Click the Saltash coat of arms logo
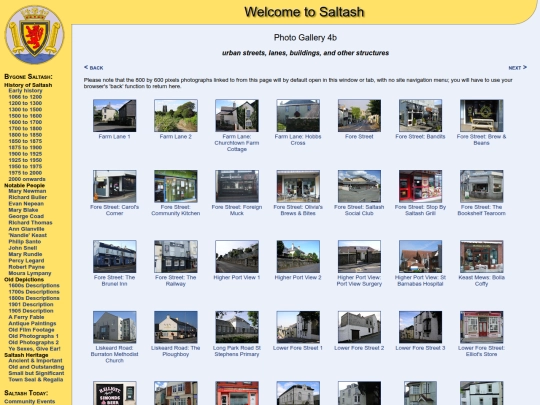The height and width of the screenshot is (405, 540). tap(34, 35)
